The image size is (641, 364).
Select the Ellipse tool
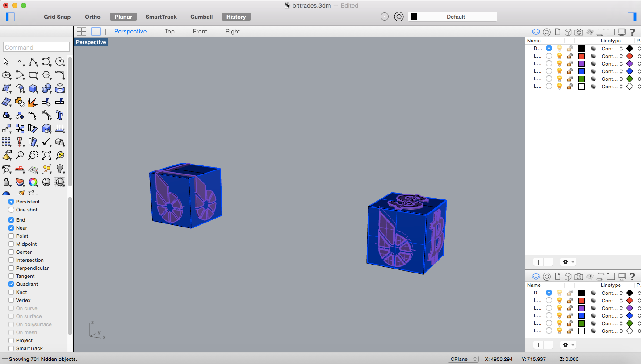coord(6,75)
